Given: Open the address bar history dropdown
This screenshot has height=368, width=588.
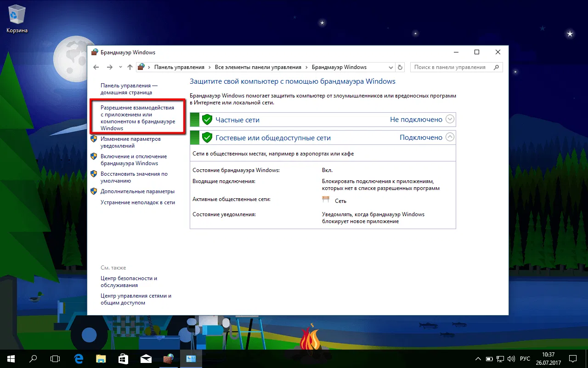Looking at the screenshot, I should coord(391,67).
